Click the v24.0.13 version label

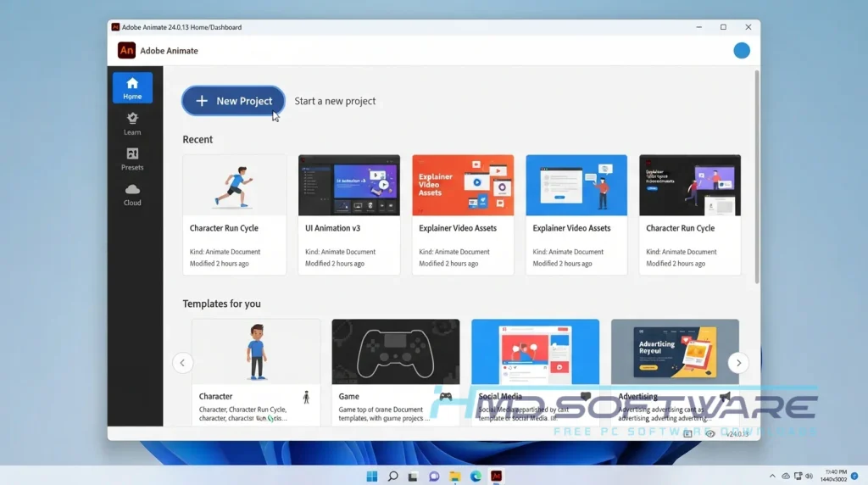(x=737, y=434)
